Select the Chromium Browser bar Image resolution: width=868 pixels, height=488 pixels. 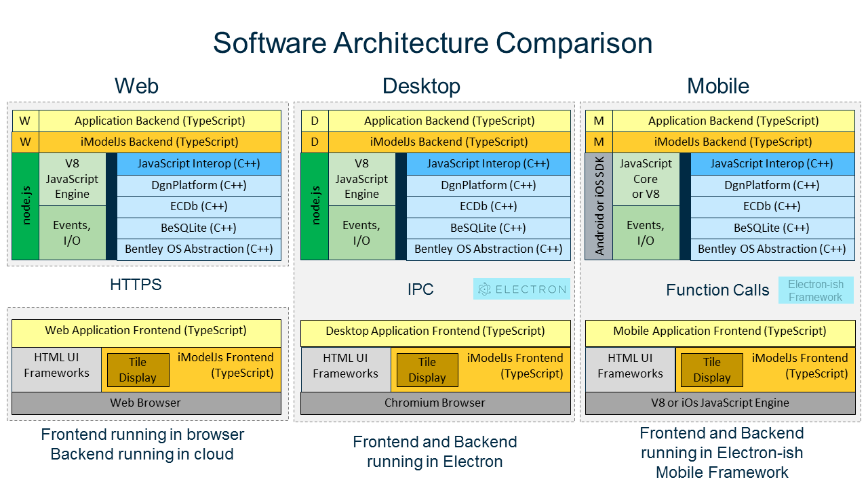[x=435, y=403]
